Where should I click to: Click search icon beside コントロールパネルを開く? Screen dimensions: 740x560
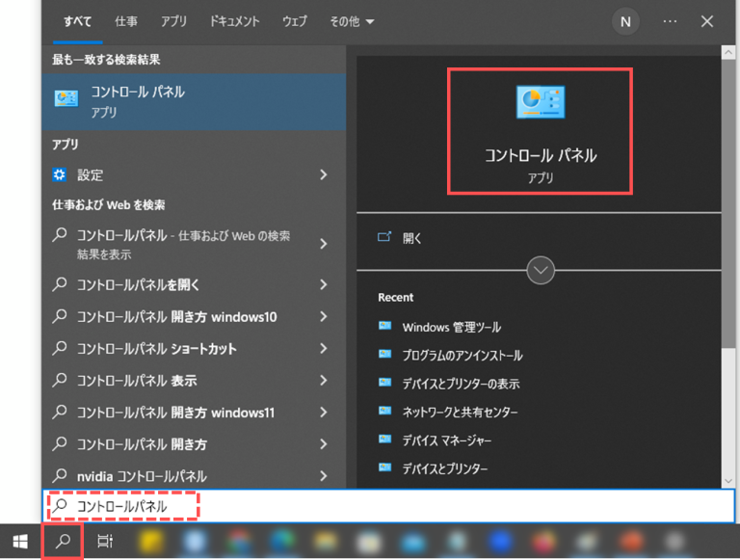tap(60, 284)
